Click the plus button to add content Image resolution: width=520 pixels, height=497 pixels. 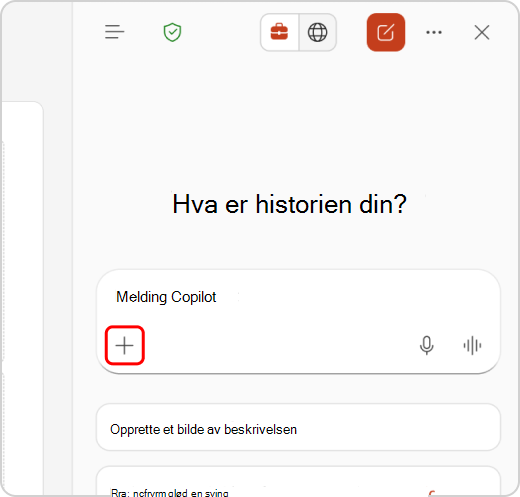125,345
